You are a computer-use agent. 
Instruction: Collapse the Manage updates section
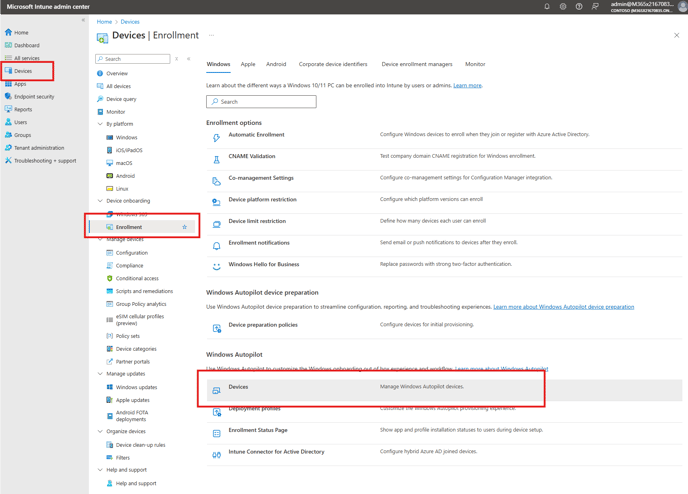pyautogui.click(x=100, y=373)
